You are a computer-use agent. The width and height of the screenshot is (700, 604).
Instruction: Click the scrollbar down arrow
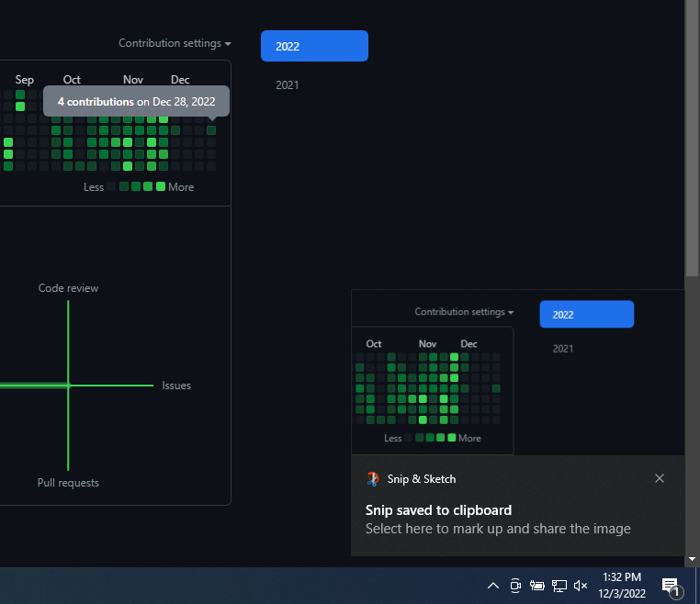pyautogui.click(x=693, y=558)
